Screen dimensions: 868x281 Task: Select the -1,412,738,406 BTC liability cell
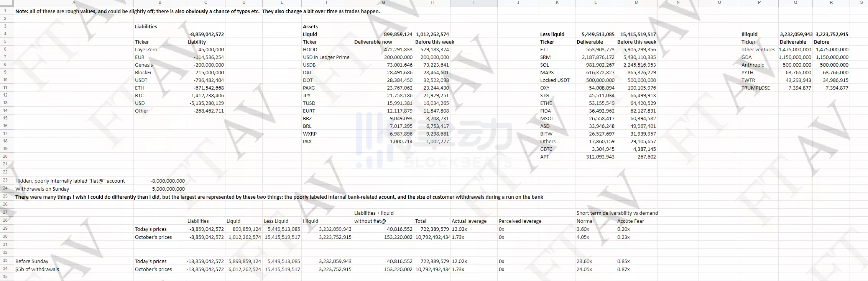click(x=207, y=95)
